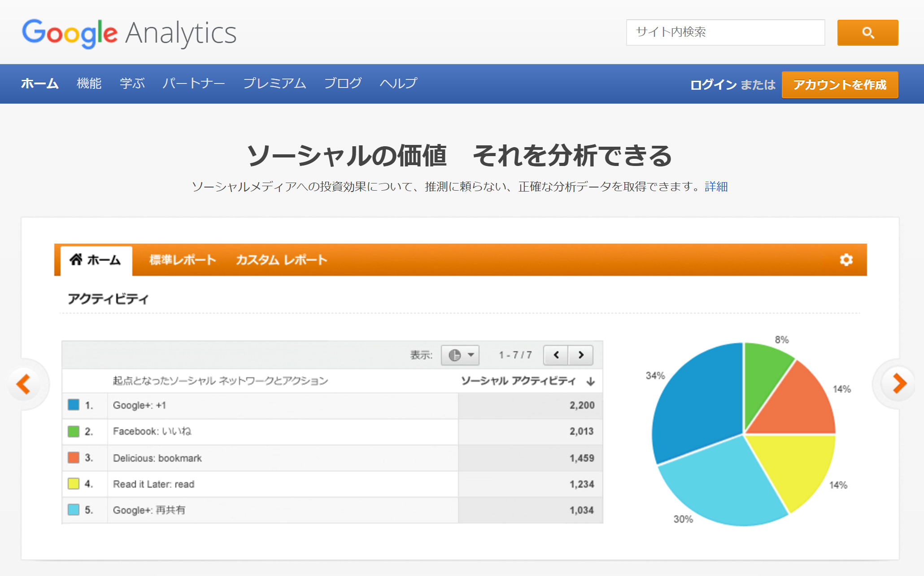Image resolution: width=924 pixels, height=576 pixels.
Task: Click the ログイン link
Action: coord(713,85)
